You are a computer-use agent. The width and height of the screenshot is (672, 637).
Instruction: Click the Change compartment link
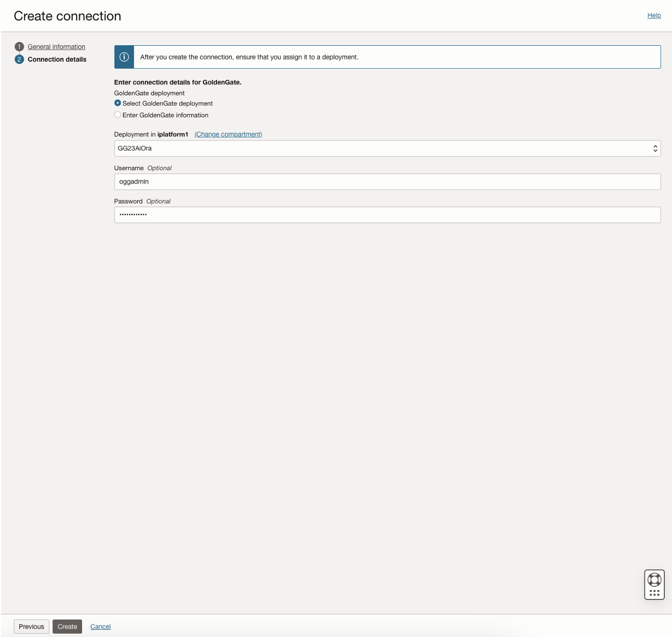pos(229,134)
